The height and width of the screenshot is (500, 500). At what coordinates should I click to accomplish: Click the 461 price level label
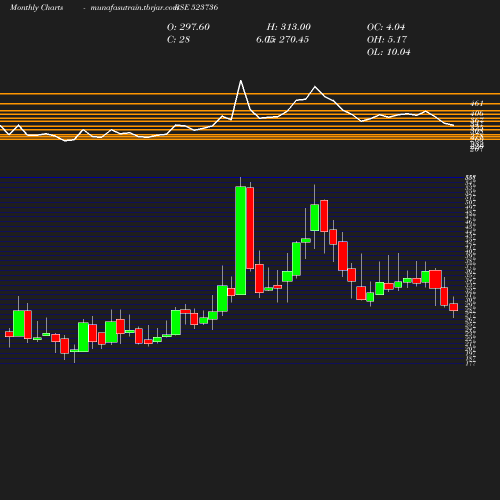click(477, 104)
